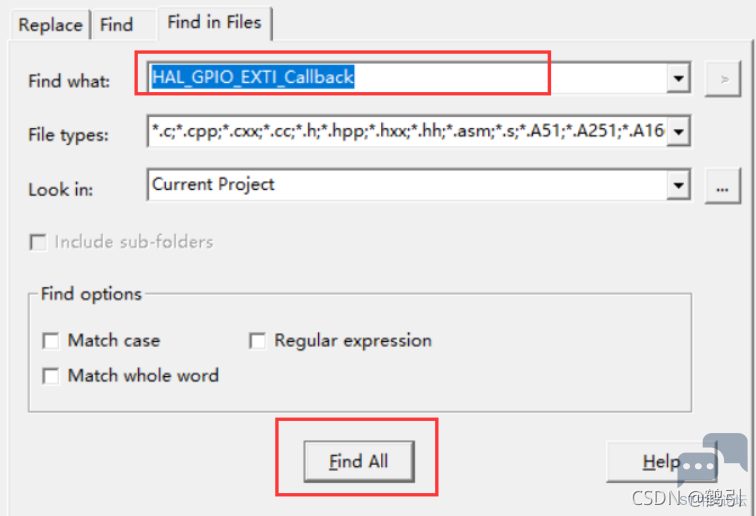This screenshot has width=756, height=516.
Task: Click inside the File types pattern field
Action: coord(407,131)
